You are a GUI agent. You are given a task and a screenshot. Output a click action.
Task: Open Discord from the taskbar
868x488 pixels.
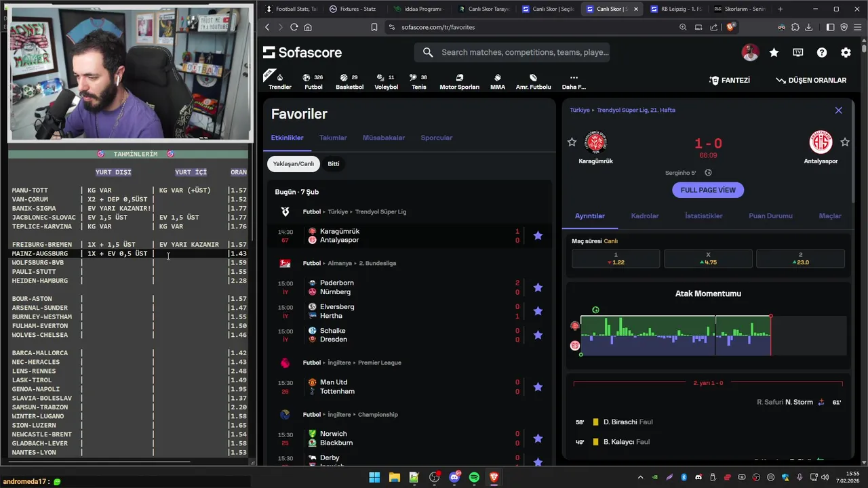pyautogui.click(x=454, y=477)
